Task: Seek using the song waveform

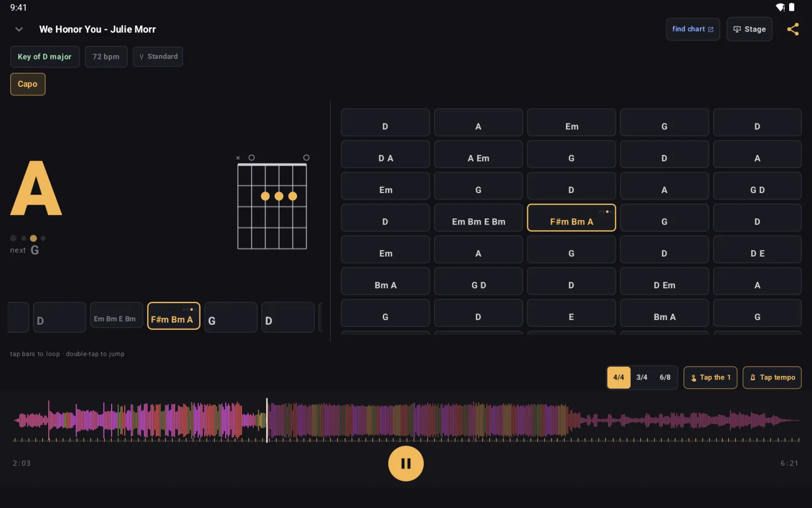Action: (406, 421)
